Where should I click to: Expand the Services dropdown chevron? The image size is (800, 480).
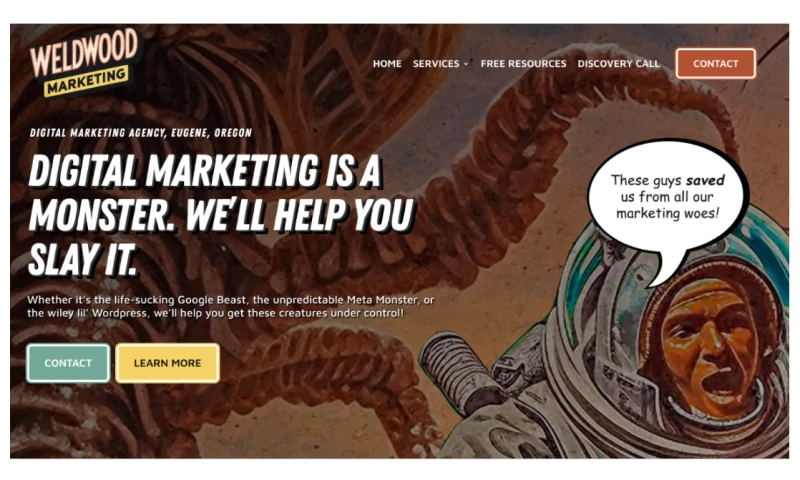(x=466, y=64)
